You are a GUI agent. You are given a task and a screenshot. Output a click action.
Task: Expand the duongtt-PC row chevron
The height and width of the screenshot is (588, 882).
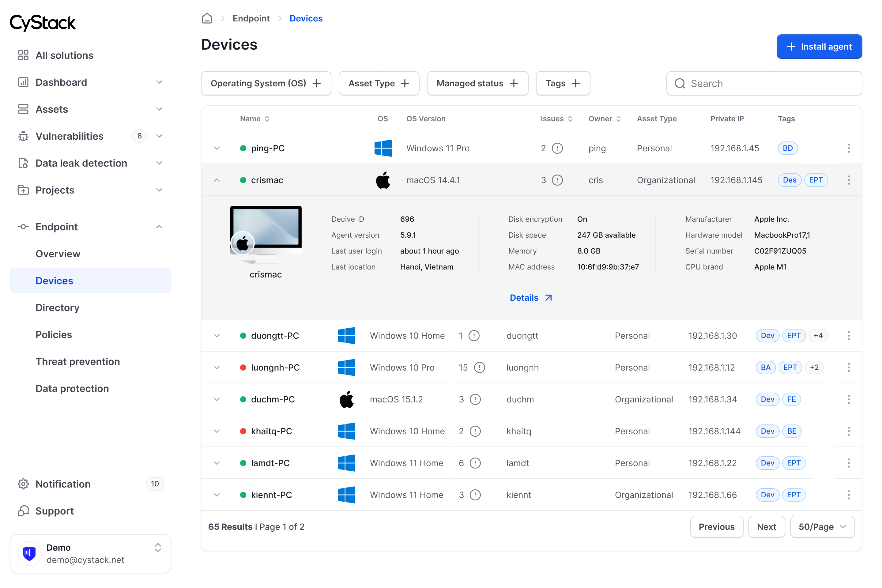(x=217, y=336)
